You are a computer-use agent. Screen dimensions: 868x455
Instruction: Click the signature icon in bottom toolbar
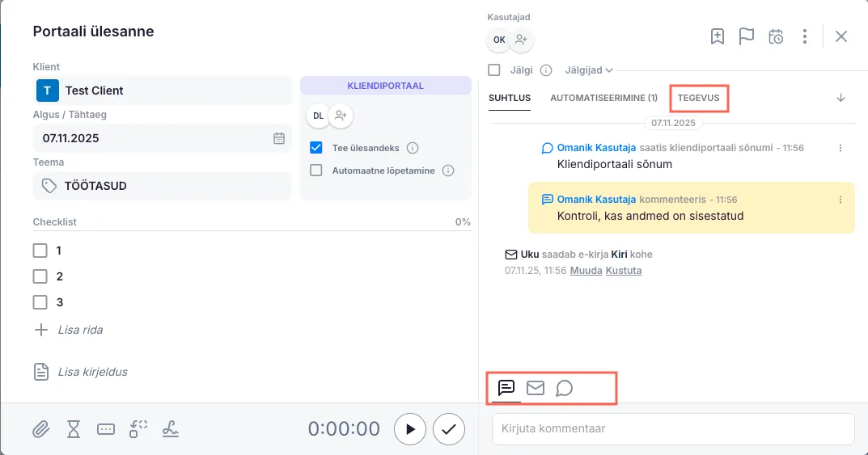(x=170, y=429)
